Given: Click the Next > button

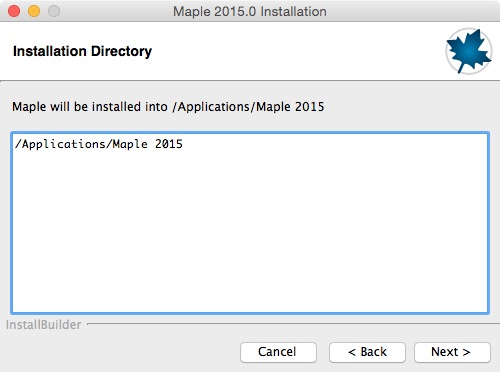Looking at the screenshot, I should [x=452, y=352].
